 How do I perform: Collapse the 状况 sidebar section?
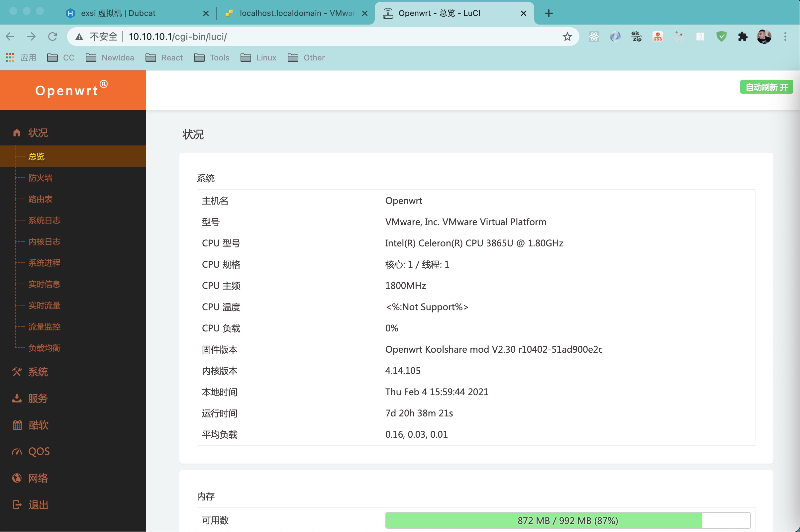[73, 132]
